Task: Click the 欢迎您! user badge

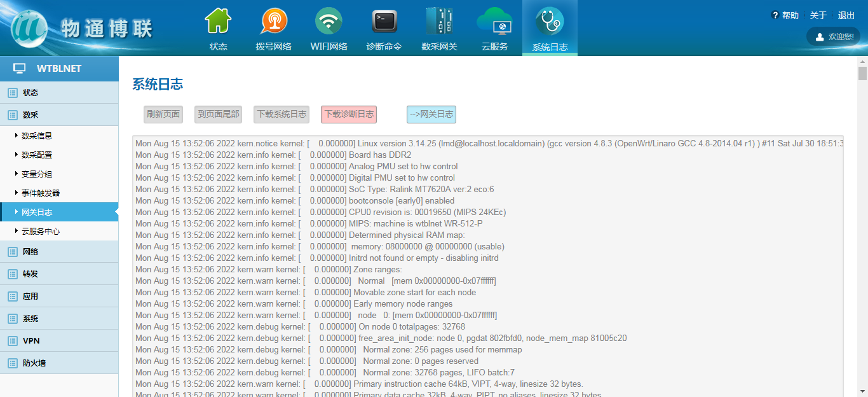Action: [x=833, y=37]
